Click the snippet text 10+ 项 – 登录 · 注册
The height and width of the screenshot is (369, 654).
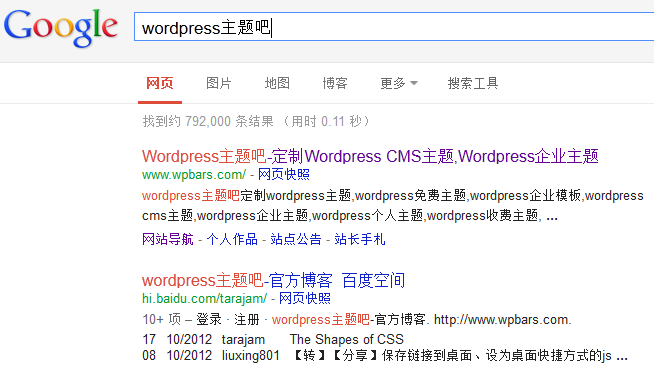(201, 320)
